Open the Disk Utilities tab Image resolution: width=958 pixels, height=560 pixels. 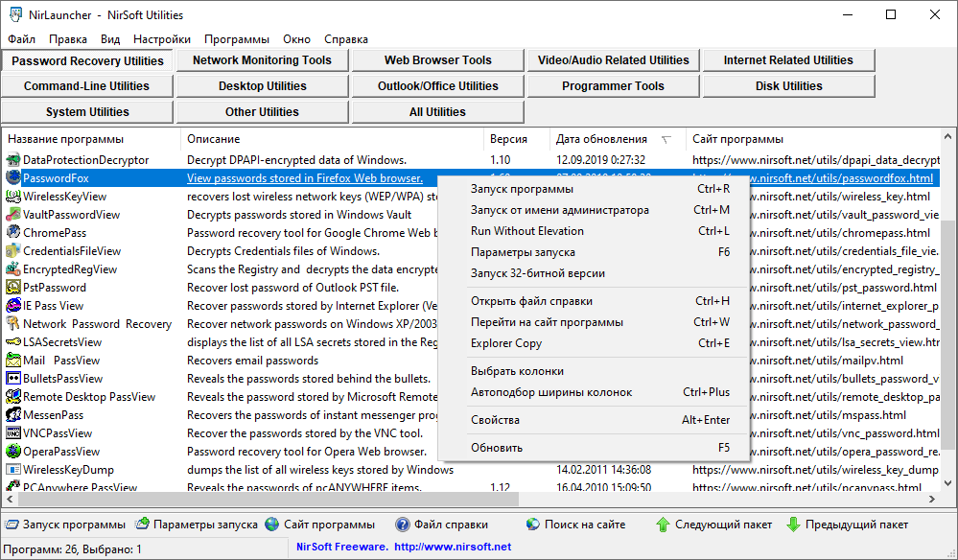click(788, 86)
